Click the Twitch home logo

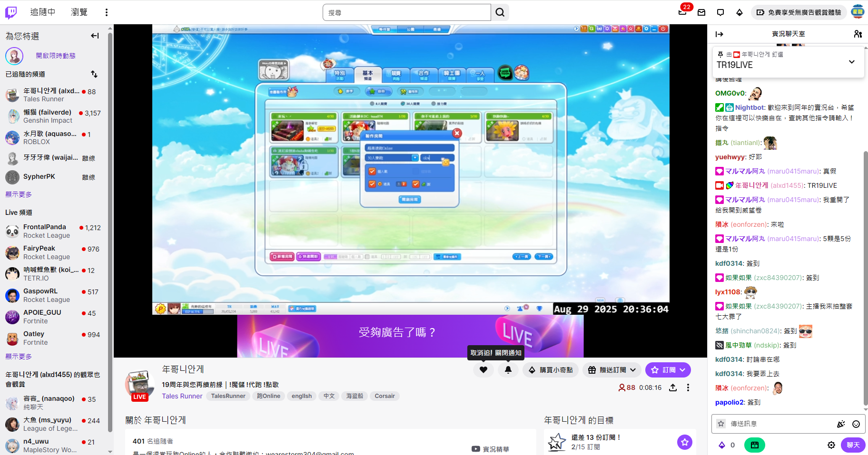pyautogui.click(x=11, y=12)
